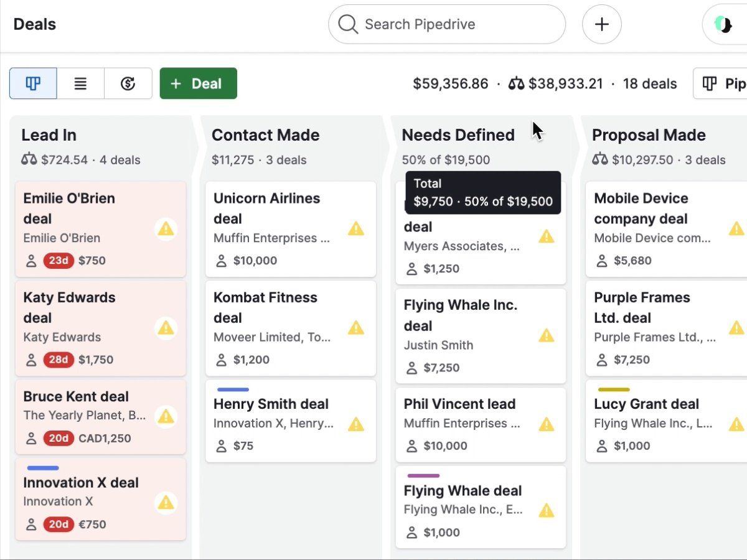The image size is (747, 560).
Task: Click "Justin Smith" contact name
Action: click(x=438, y=345)
